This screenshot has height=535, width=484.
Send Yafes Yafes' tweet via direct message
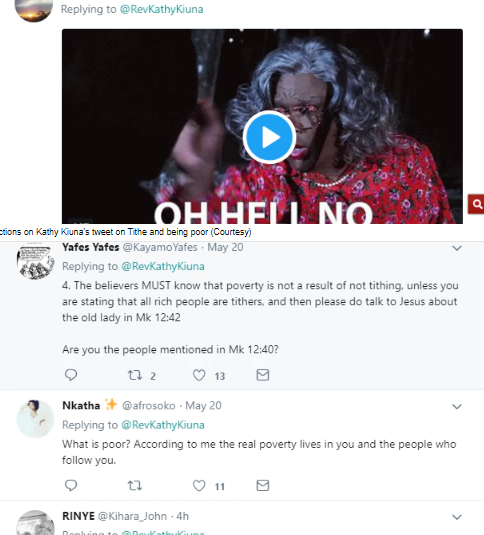point(263,375)
